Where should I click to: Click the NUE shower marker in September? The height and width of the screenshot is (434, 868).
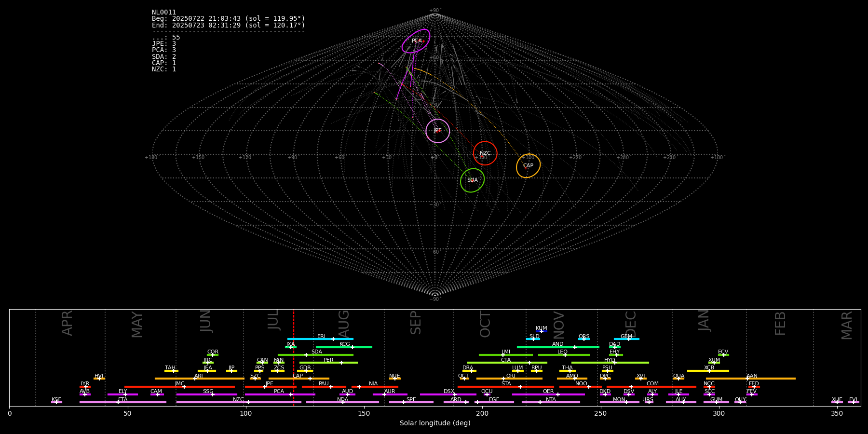tap(394, 379)
